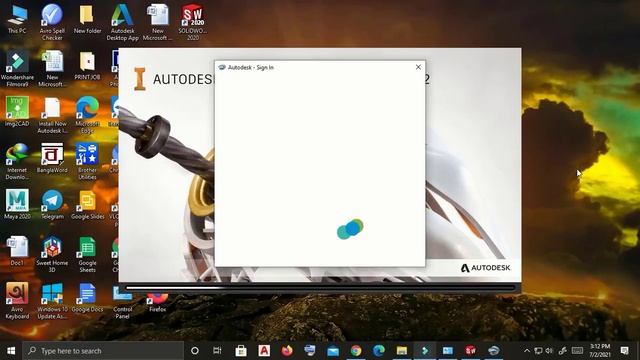Select the Microsoft Edge desktop shortcut
Screen dimensions: 640x360
(87, 116)
